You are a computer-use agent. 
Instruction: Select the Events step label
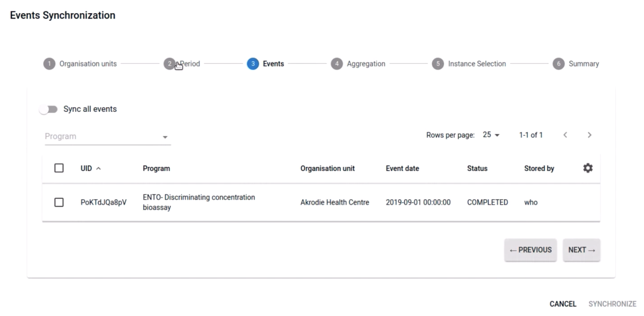[x=273, y=64]
